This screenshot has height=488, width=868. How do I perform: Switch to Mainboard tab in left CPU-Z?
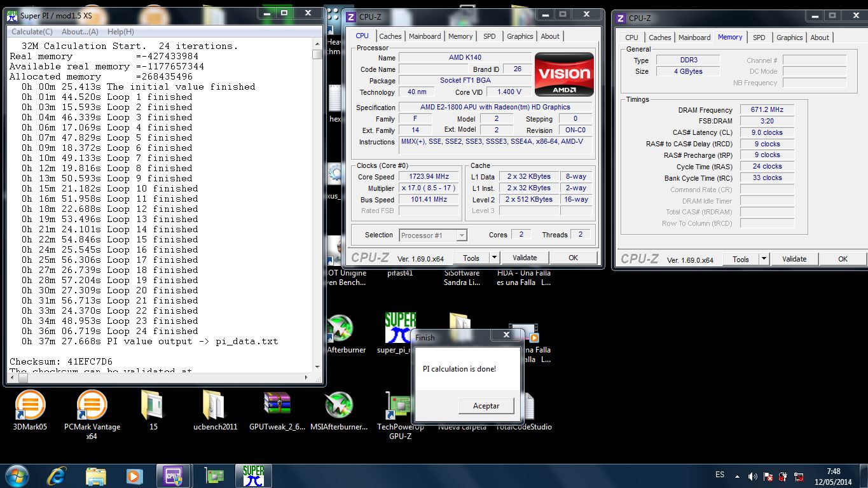click(x=425, y=36)
